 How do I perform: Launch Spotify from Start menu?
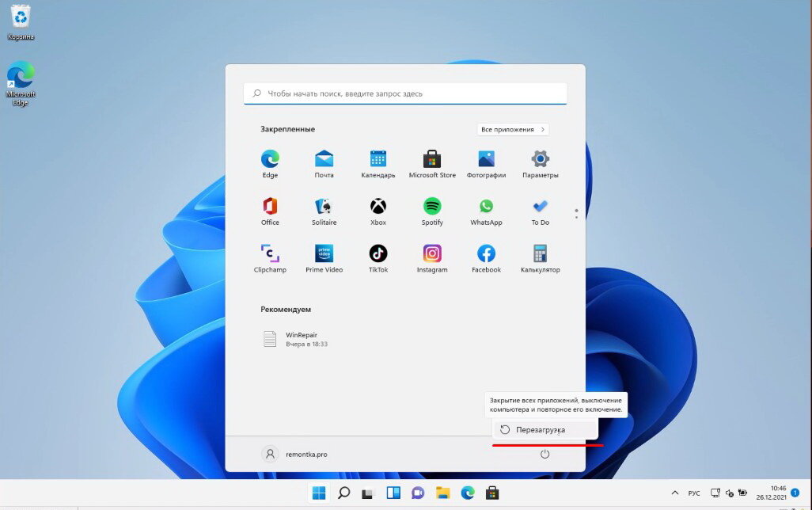432,211
